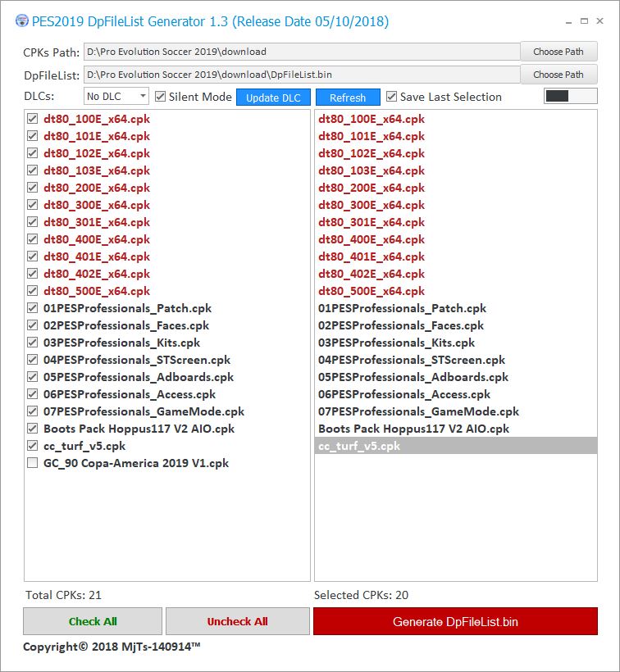Open the DLCs dropdown showing No DLC

[116, 97]
